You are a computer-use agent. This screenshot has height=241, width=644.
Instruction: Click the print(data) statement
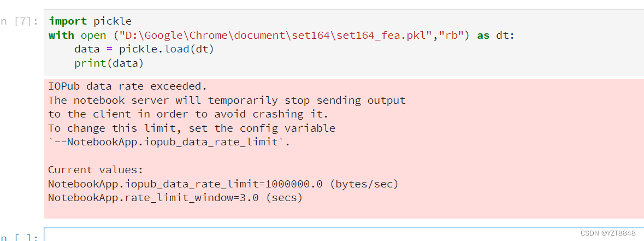[109, 63]
